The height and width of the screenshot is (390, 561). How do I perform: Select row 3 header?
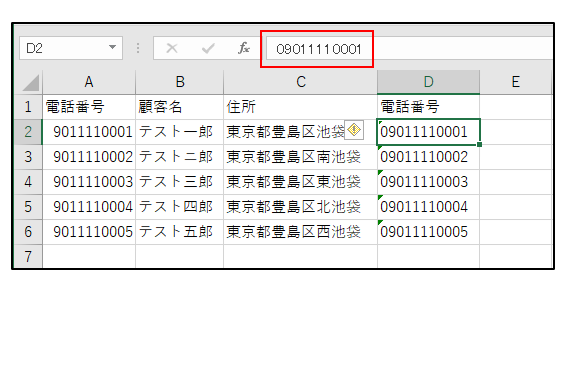[x=28, y=157]
